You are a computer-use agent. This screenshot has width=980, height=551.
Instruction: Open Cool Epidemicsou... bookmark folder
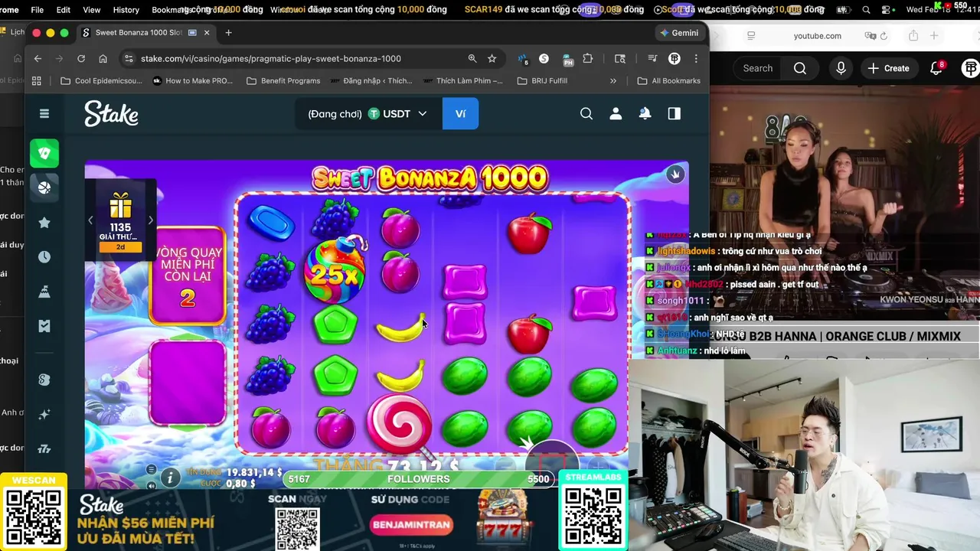tap(101, 80)
